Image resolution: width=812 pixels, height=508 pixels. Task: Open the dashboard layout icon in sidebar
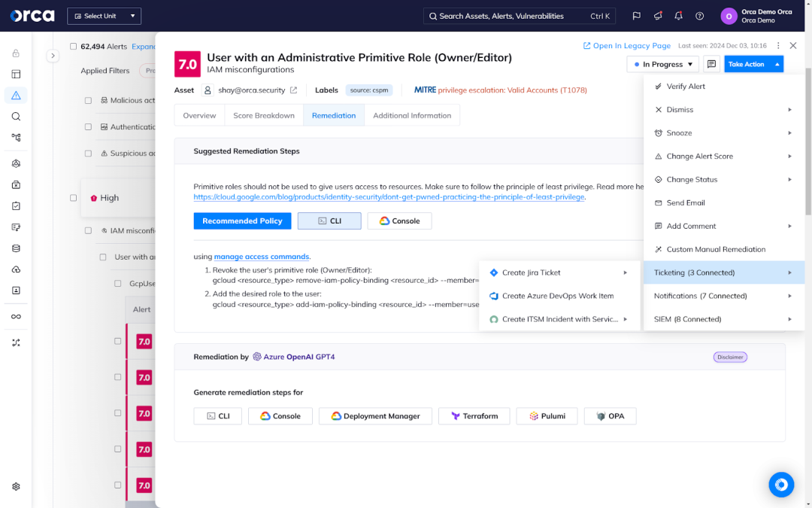(16, 74)
